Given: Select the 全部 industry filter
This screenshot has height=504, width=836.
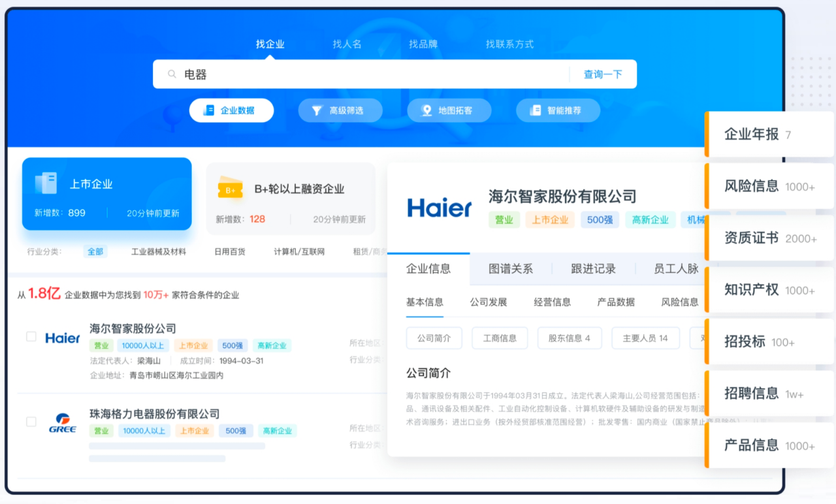Looking at the screenshot, I should pos(95,251).
